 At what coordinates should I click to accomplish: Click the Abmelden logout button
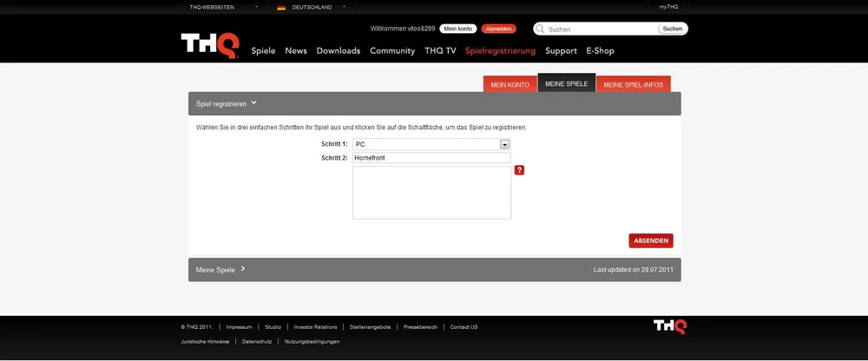(x=498, y=29)
